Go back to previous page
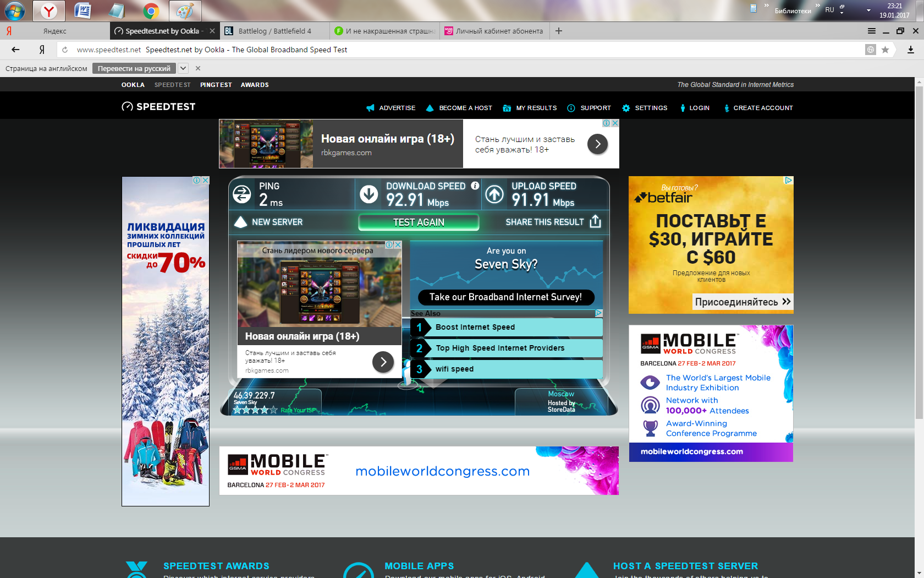 pos(15,50)
